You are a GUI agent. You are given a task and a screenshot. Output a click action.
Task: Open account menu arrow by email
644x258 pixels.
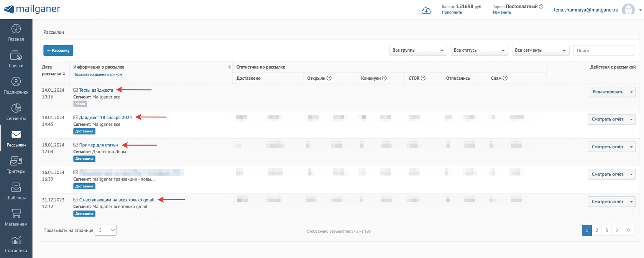(x=640, y=10)
